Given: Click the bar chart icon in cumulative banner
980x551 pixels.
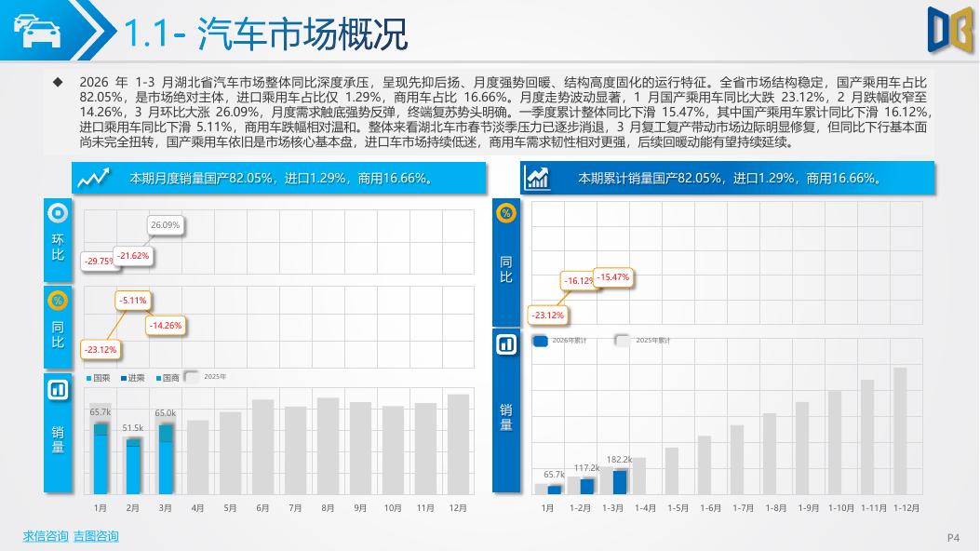Looking at the screenshot, I should [537, 178].
